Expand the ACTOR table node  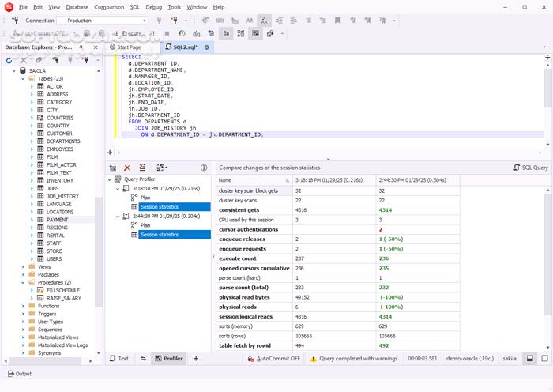point(32,86)
